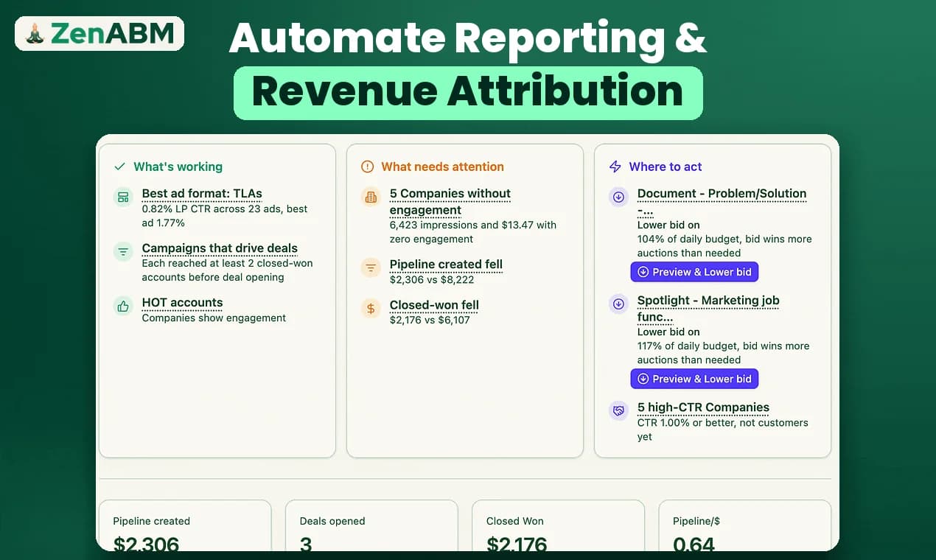Open Campaigns that drive deals insight
The image size is (936, 560).
[220, 248]
